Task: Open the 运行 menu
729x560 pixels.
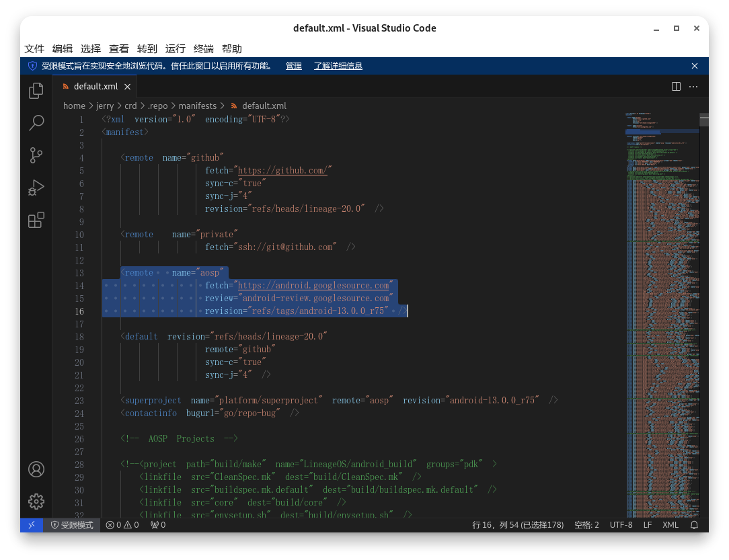Action: point(176,49)
